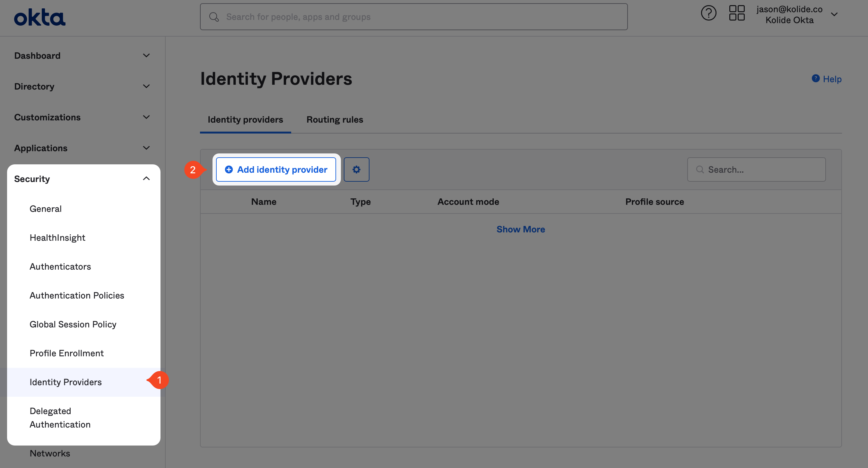Open Authenticators in the sidebar

(60, 266)
